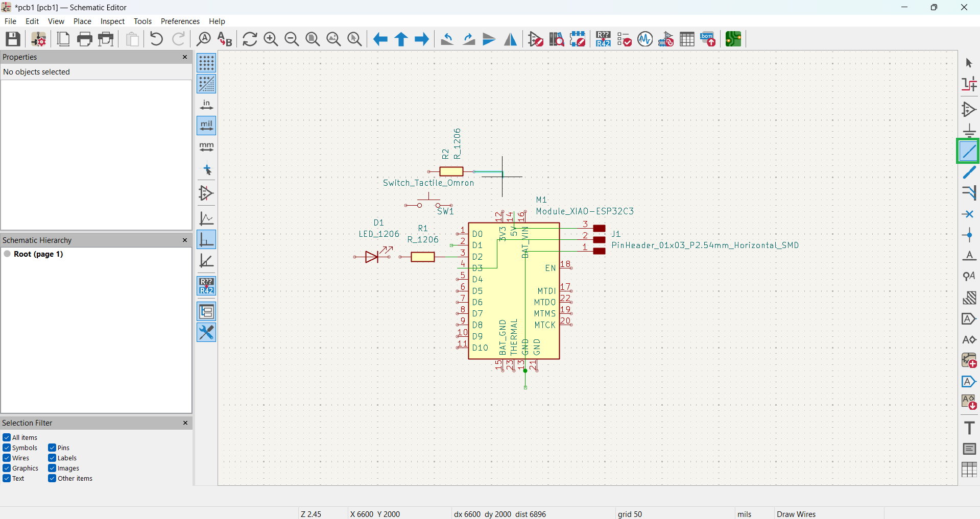Toggle All items checkbox
980x519 pixels.
pos(7,437)
